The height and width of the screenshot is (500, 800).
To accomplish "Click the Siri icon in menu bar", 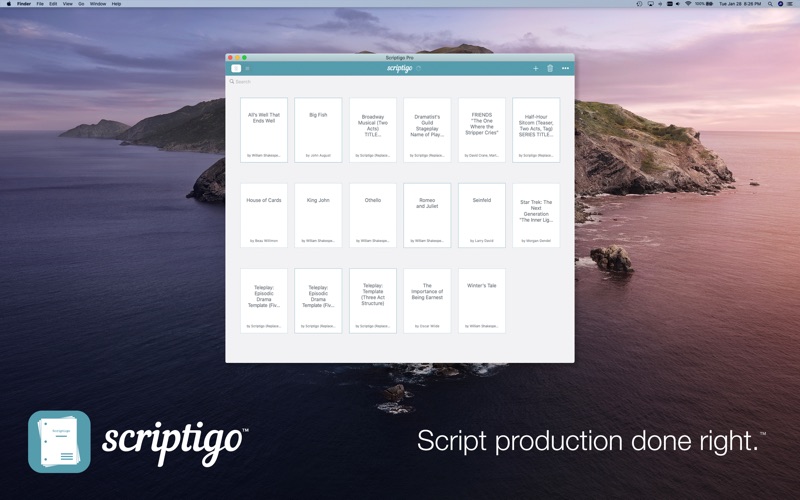I will click(780, 4).
